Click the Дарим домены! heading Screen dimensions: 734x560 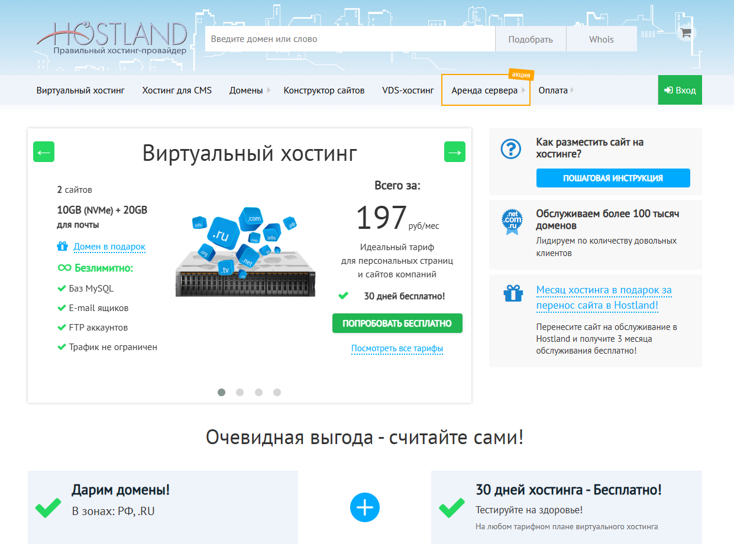pos(121,490)
